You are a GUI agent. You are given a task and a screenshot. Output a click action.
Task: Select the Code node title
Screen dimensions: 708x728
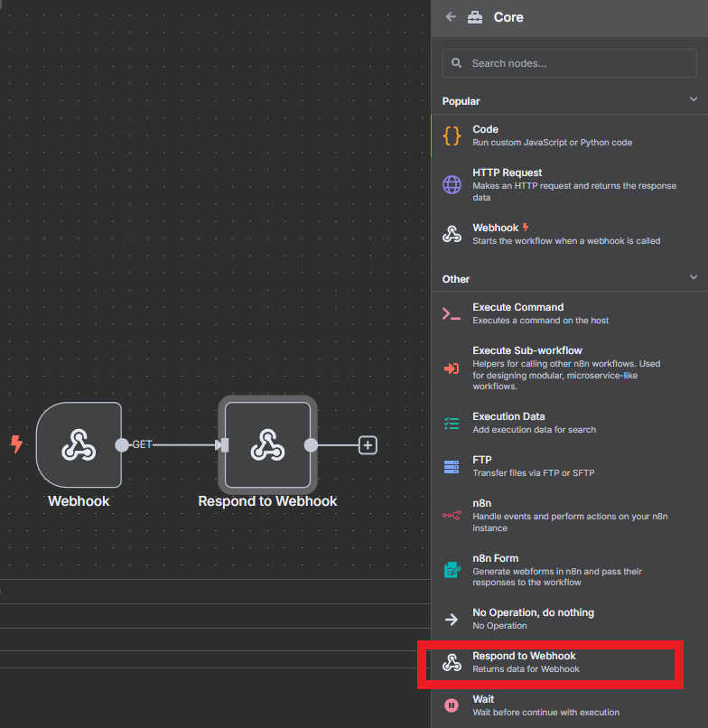click(485, 129)
